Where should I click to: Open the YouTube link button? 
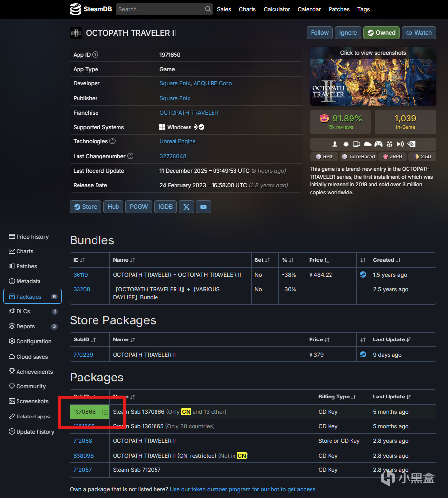click(203, 207)
